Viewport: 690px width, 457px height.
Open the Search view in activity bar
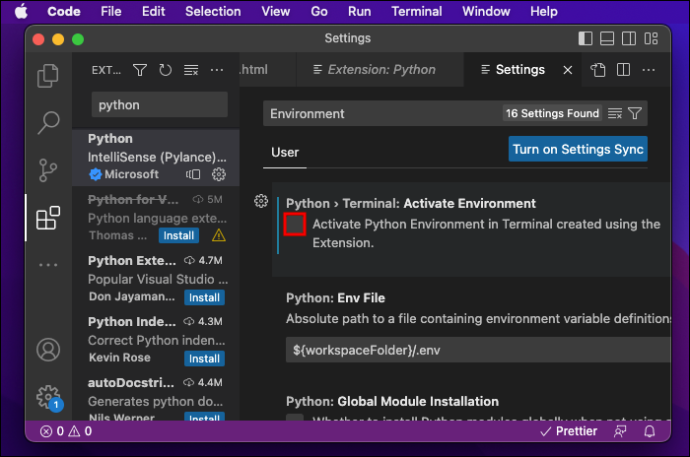(48, 123)
